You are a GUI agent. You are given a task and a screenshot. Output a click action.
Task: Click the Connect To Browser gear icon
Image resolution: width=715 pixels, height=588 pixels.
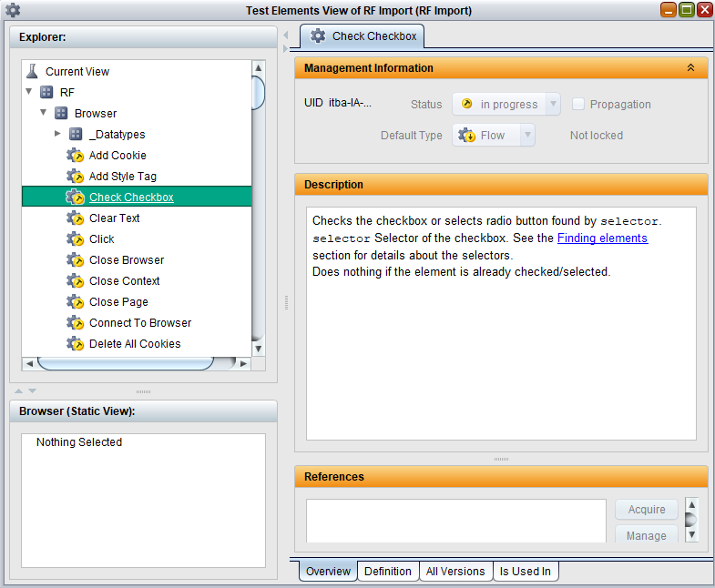pos(76,323)
